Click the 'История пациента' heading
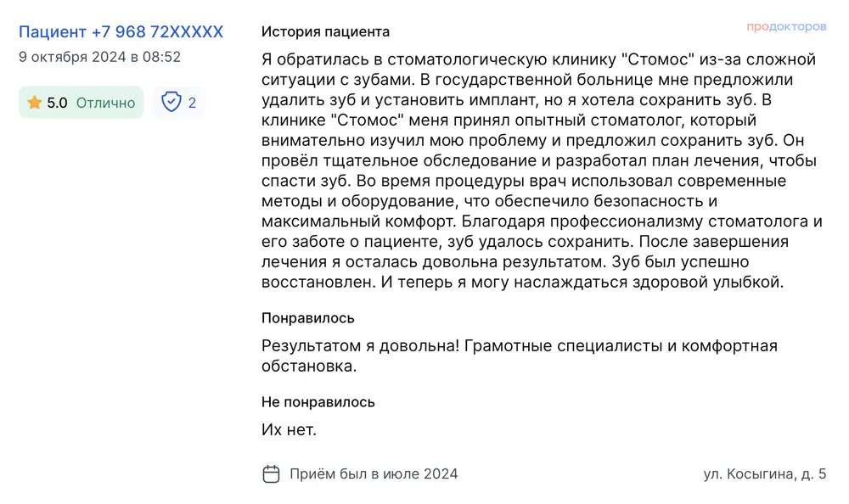Image resolution: width=849 pixels, height=504 pixels. (x=325, y=32)
